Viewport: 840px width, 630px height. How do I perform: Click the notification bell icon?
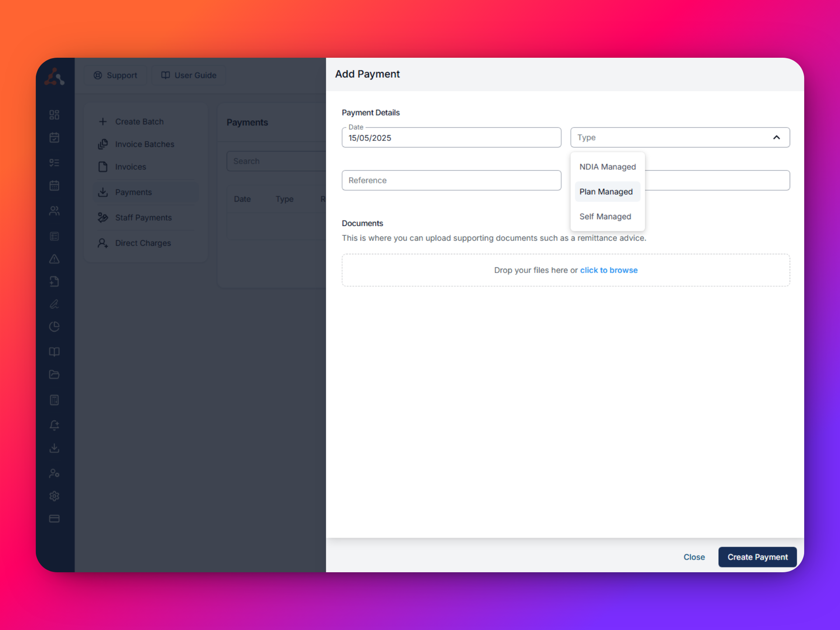click(54, 425)
